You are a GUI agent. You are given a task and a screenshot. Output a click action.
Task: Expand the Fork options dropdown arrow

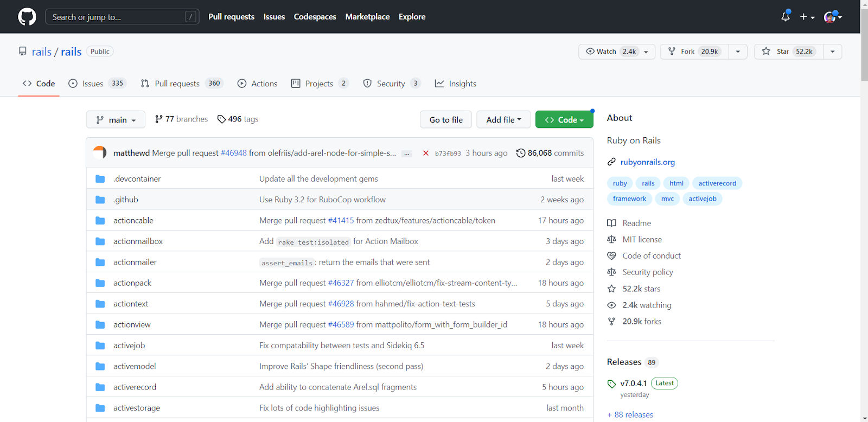[738, 52]
